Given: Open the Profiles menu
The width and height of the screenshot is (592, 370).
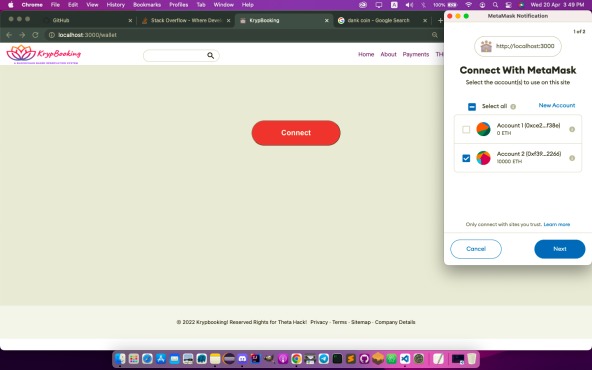Looking at the screenshot, I should point(179,5).
